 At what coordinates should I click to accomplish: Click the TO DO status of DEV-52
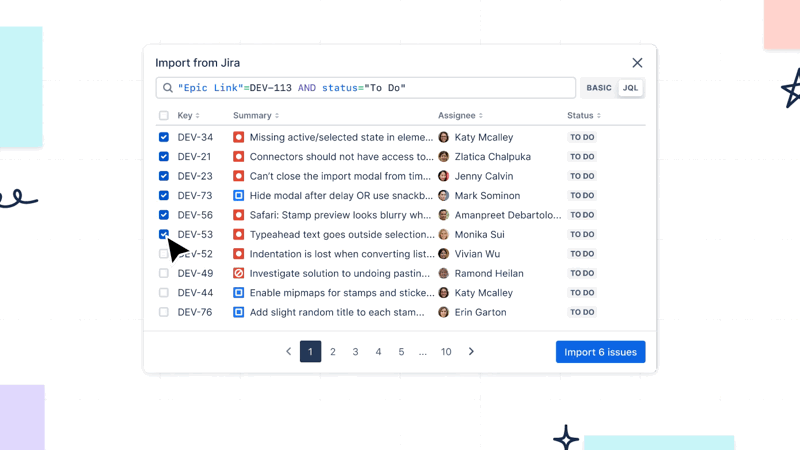click(x=582, y=254)
